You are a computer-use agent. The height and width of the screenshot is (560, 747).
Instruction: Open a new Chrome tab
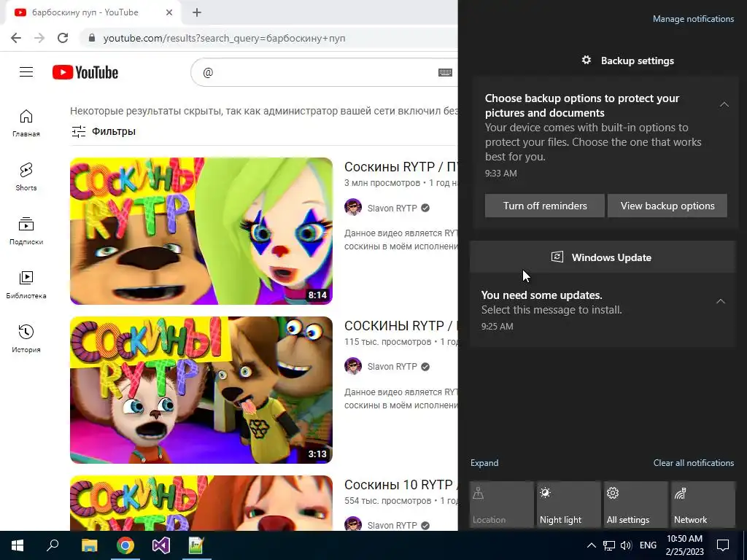click(197, 12)
